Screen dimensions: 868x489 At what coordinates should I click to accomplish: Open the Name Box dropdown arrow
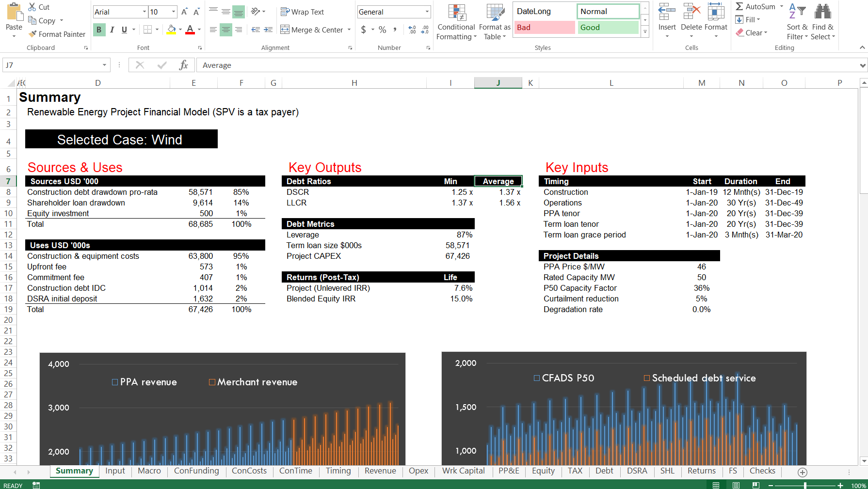pos(104,65)
